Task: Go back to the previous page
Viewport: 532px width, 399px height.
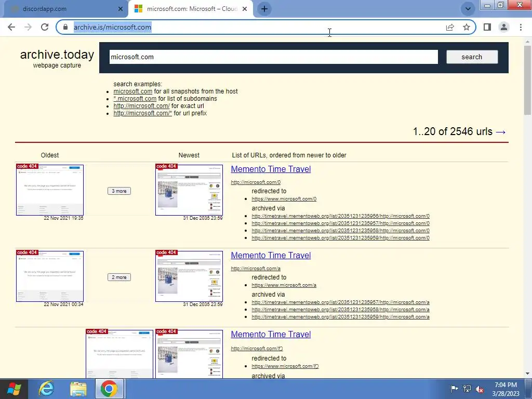Action: point(11,27)
